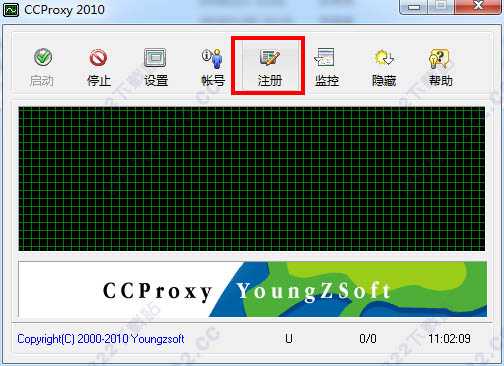Click the 0/0 connection count

tap(368, 339)
